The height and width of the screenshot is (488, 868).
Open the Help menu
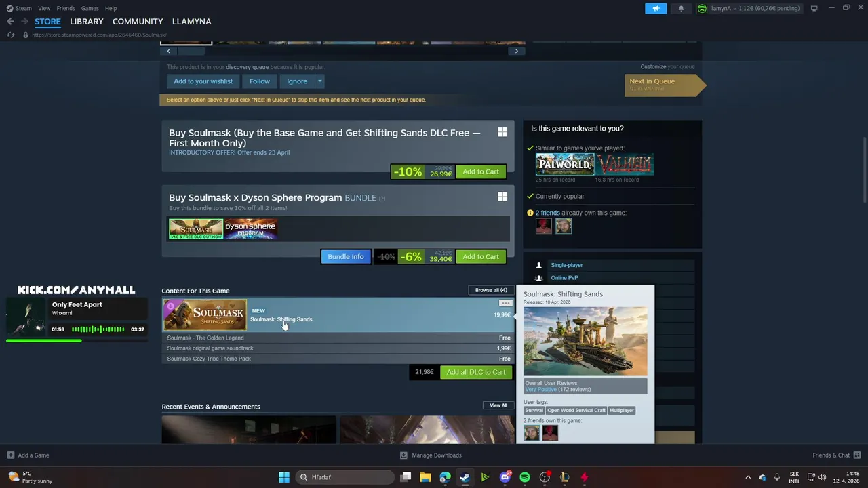coord(111,8)
